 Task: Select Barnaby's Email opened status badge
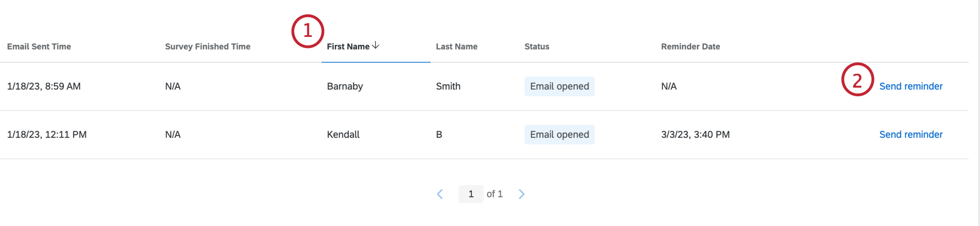[559, 86]
